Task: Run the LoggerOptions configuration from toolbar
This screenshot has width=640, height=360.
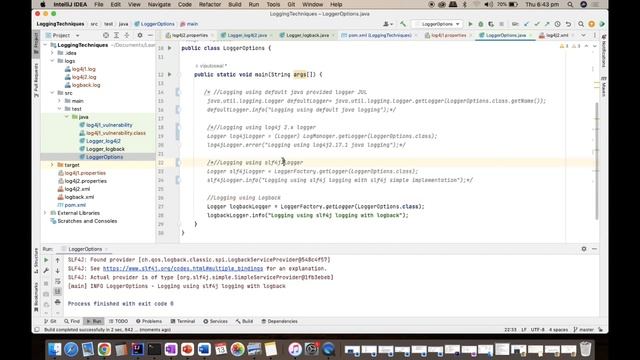Action: pyautogui.click(x=470, y=24)
